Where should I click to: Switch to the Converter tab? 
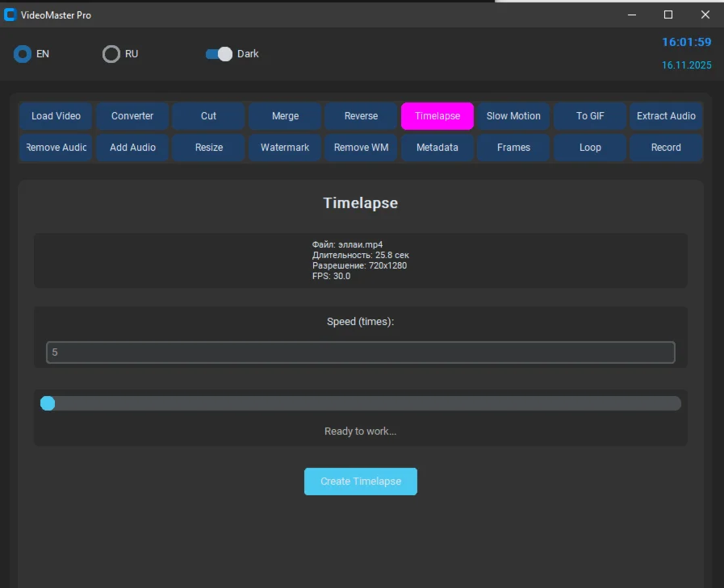pyautogui.click(x=132, y=116)
